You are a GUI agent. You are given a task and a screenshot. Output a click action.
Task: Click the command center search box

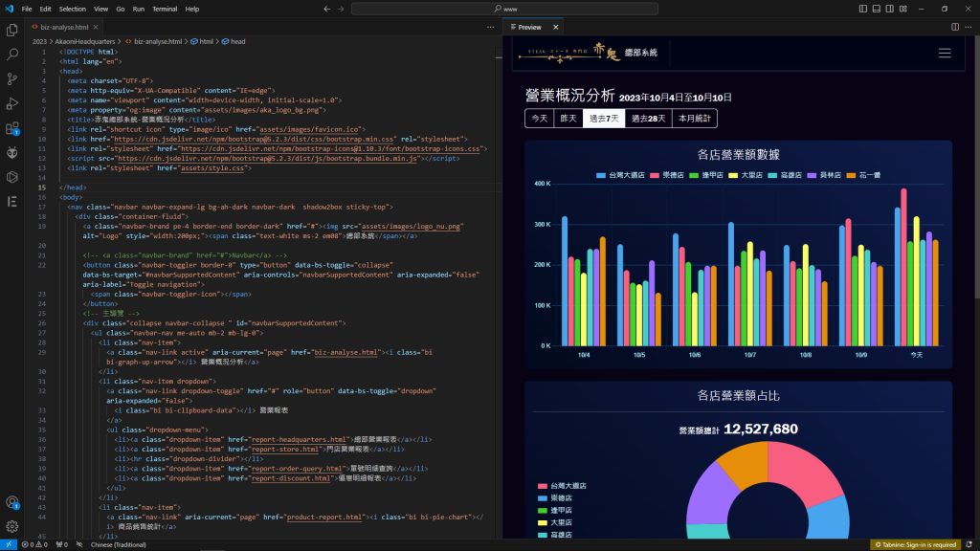504,9
